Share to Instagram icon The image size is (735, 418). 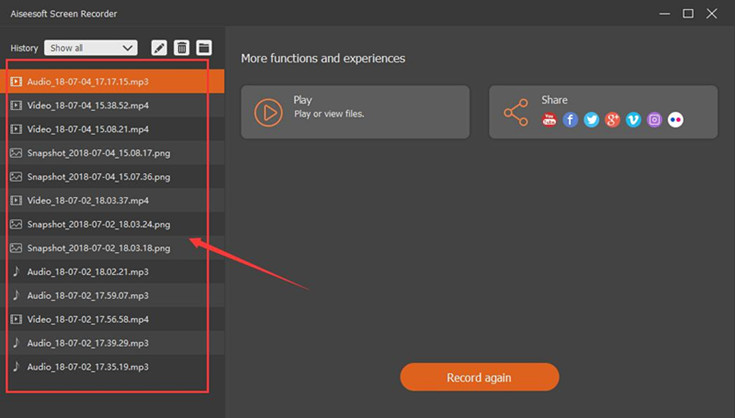click(x=654, y=120)
